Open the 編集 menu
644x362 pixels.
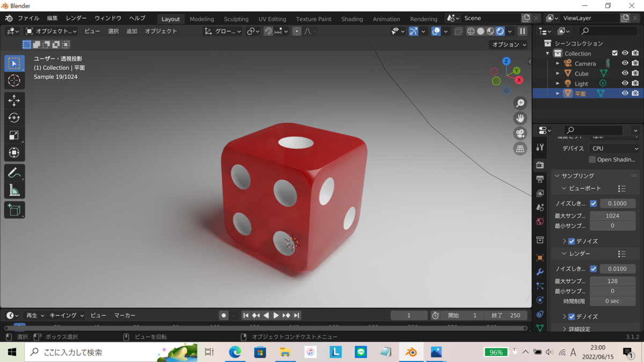tap(52, 18)
